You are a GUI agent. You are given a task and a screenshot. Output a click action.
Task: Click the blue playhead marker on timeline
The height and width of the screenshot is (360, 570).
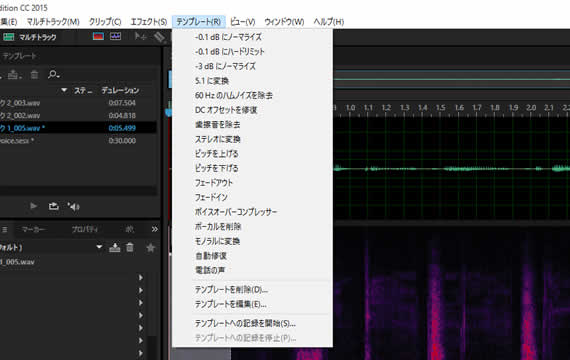pyautogui.click(x=168, y=111)
